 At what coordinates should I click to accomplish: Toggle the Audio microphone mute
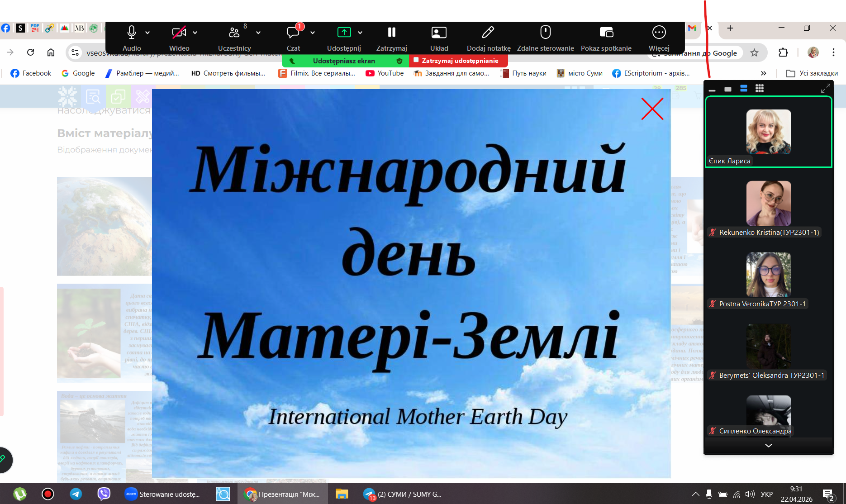pyautogui.click(x=131, y=33)
